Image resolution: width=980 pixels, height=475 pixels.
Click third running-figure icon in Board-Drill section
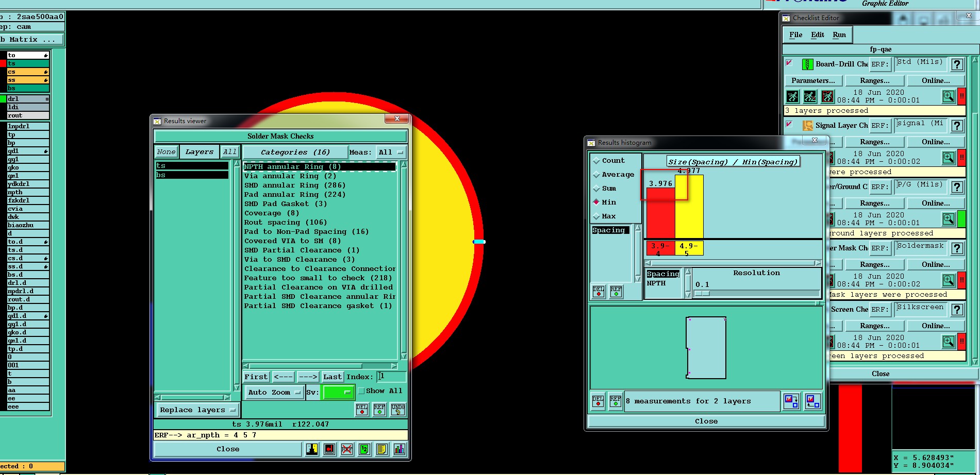click(827, 96)
